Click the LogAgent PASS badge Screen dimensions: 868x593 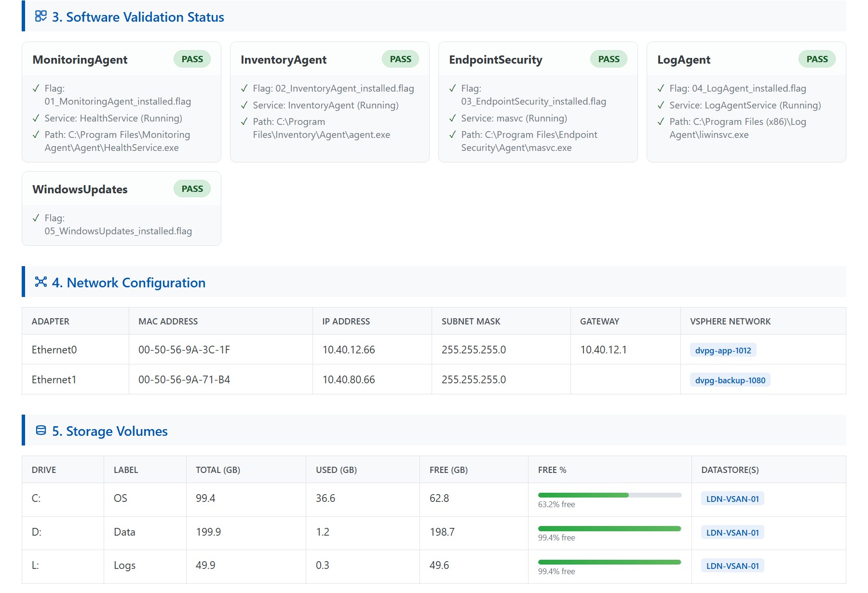[817, 59]
